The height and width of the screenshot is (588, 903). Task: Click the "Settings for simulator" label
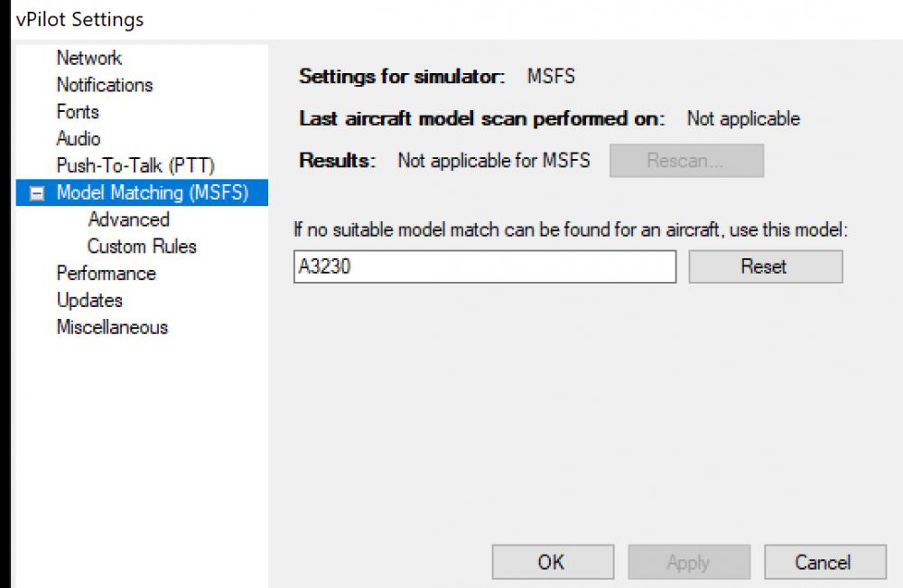[402, 77]
